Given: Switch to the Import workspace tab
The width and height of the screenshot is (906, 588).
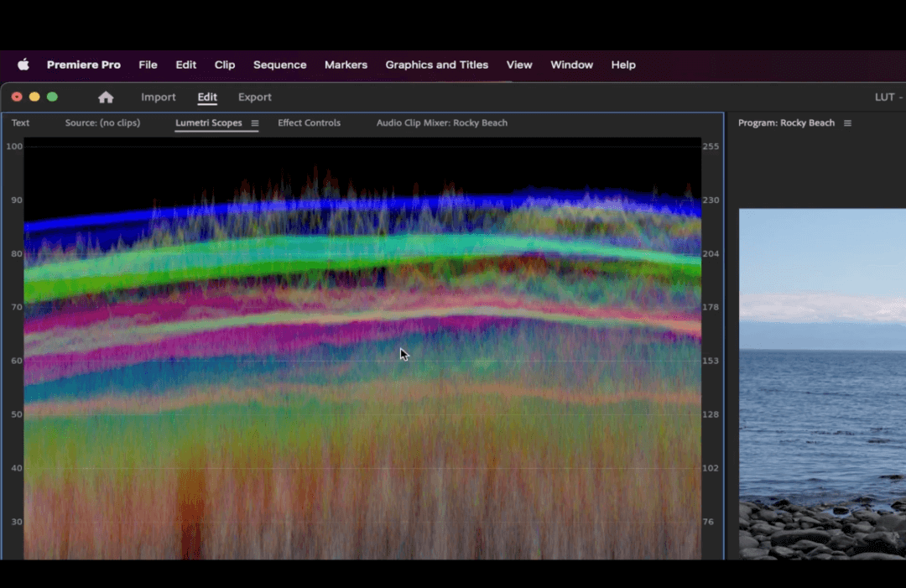Looking at the screenshot, I should tap(159, 96).
